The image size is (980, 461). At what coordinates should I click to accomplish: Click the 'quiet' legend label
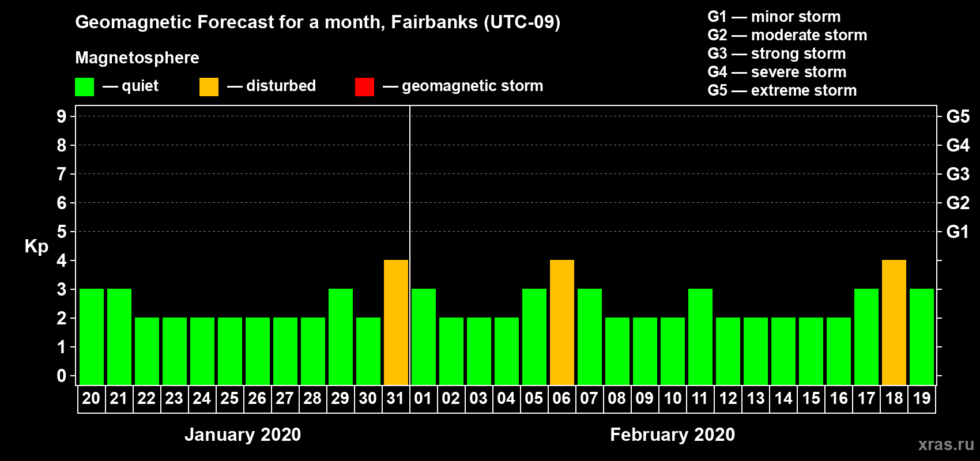[x=140, y=86]
